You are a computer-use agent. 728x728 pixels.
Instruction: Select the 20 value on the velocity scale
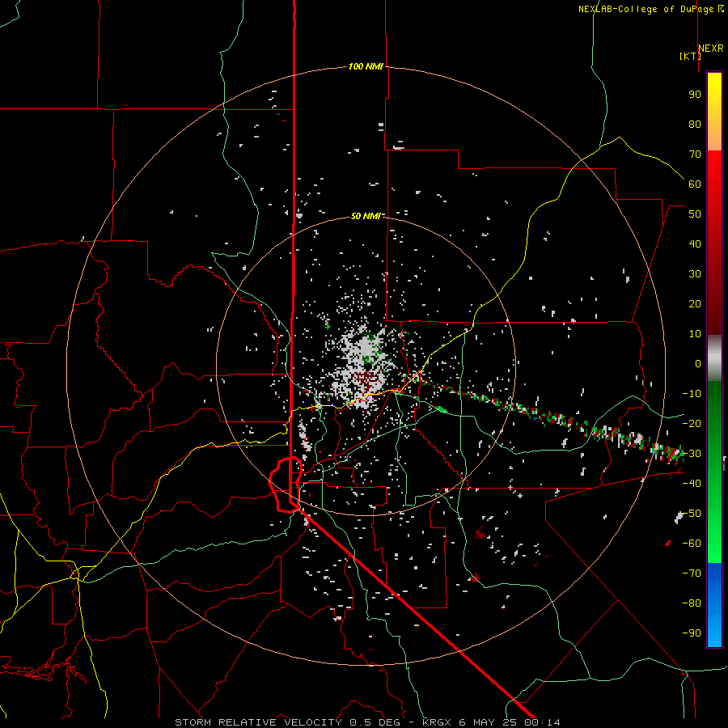(695, 304)
